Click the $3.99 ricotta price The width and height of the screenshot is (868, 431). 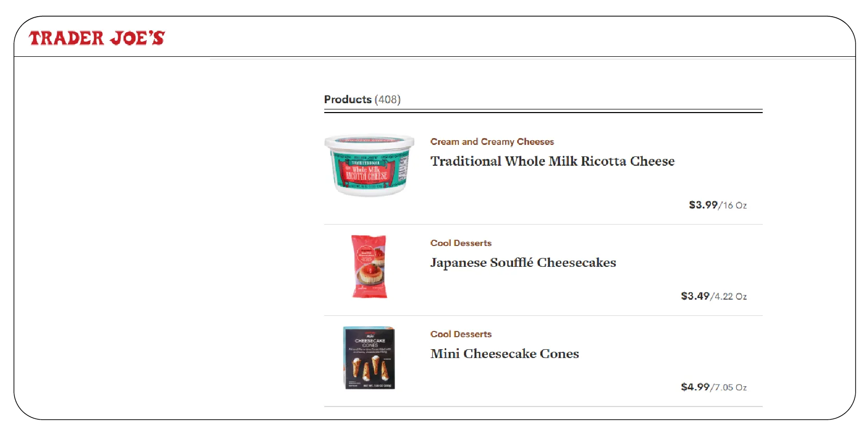coord(703,205)
